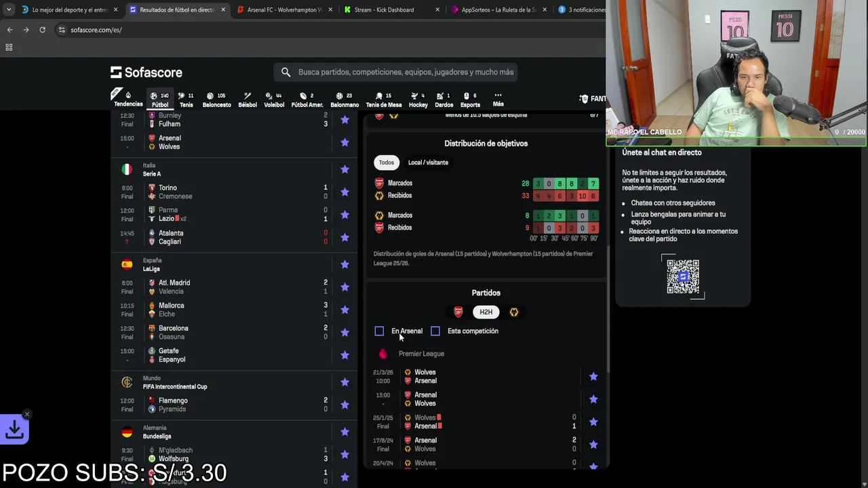
Task: Switch to the Fútbol sport tab
Action: 160,100
